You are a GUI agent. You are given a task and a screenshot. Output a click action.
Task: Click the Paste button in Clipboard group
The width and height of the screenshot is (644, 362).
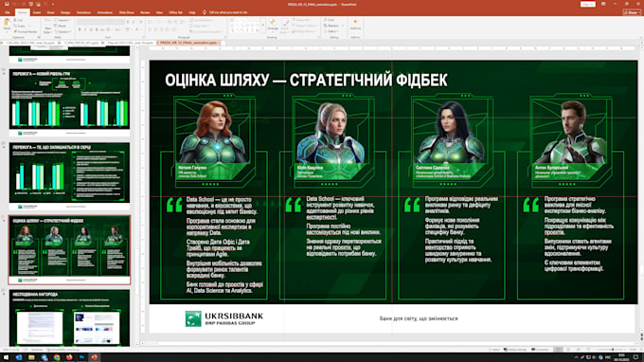pos(7,26)
